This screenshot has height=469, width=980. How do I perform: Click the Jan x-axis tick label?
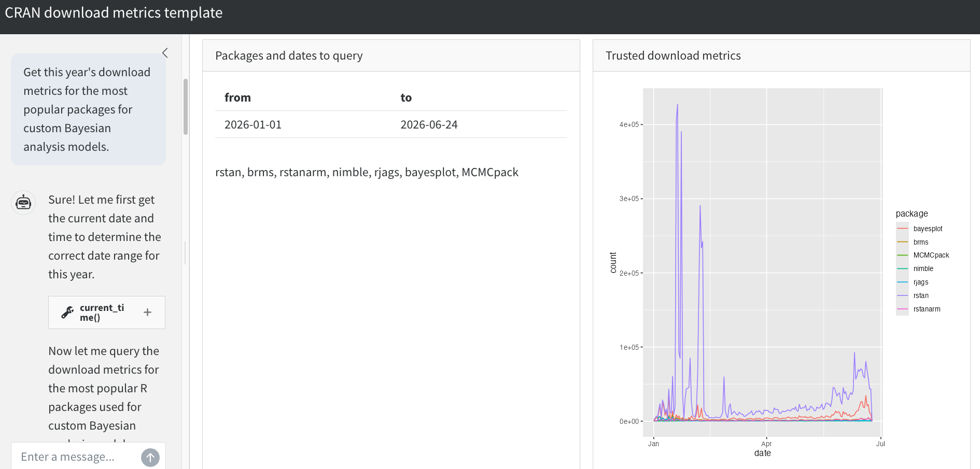pyautogui.click(x=653, y=444)
